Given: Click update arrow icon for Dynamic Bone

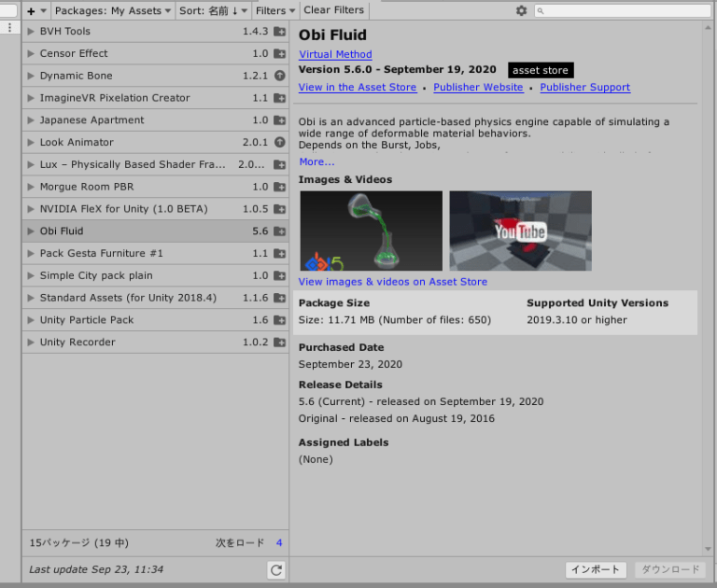Looking at the screenshot, I should [x=279, y=76].
